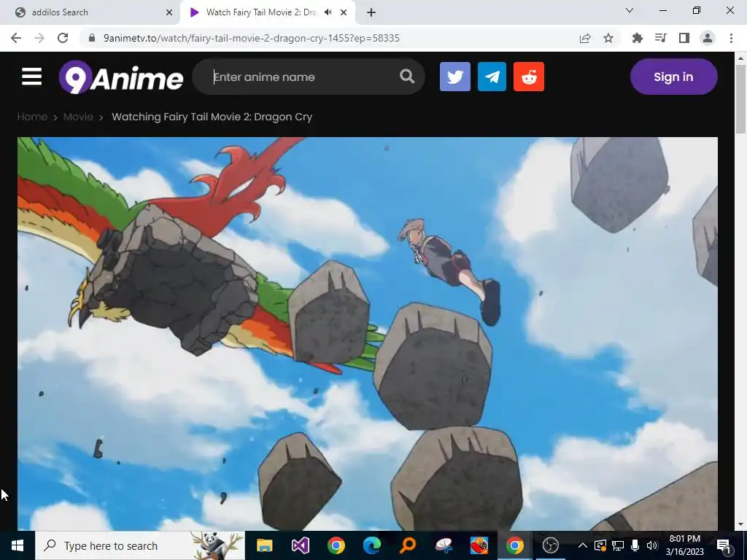Open a new browser tab
The width and height of the screenshot is (747, 560).
pos(371,12)
